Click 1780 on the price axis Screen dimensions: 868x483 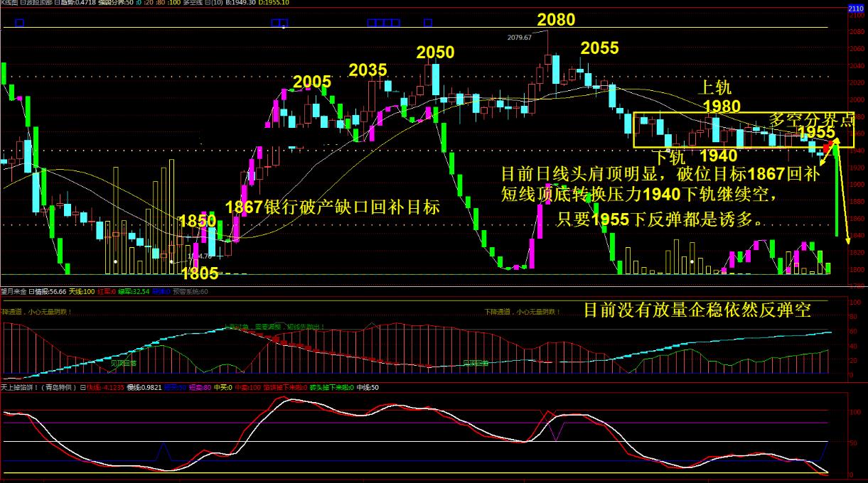click(x=857, y=286)
